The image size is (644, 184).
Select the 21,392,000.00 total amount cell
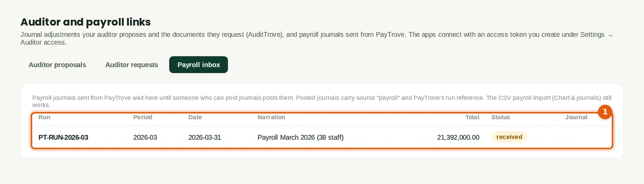point(458,137)
